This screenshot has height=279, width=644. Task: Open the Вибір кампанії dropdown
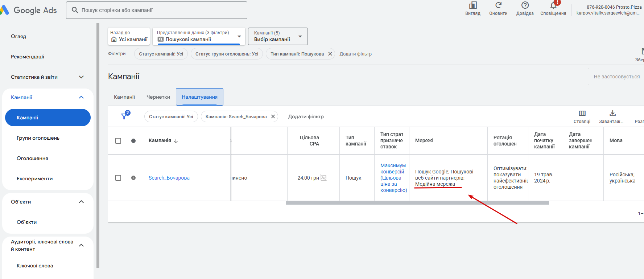click(x=300, y=37)
